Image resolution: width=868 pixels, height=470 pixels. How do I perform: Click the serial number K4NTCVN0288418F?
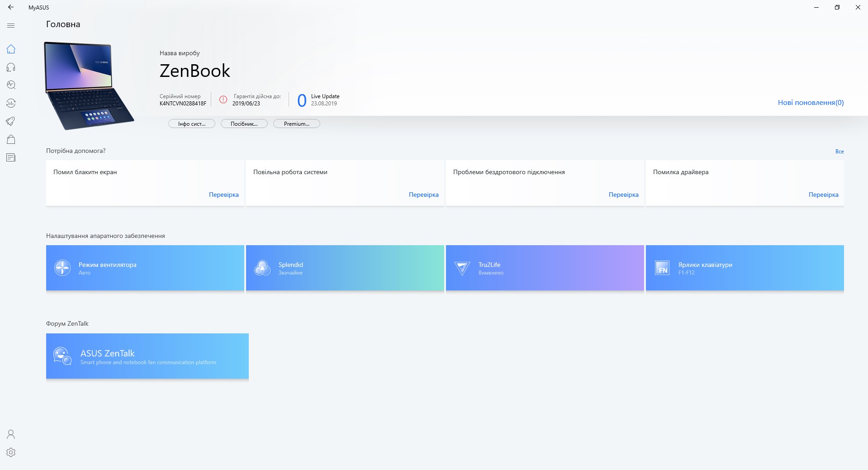[x=183, y=104]
